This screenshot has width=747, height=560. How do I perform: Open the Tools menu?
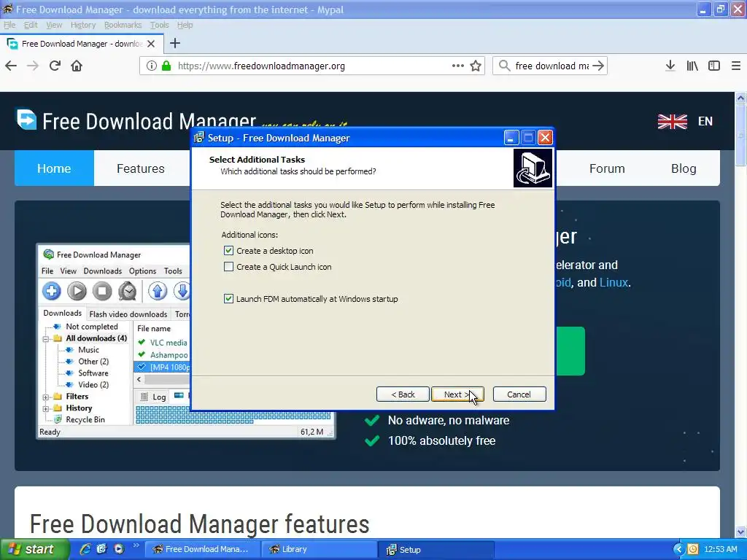tap(159, 25)
